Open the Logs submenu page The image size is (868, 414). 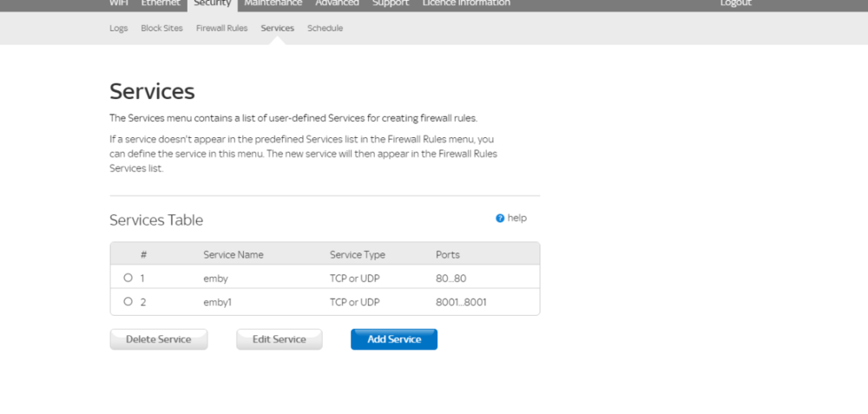118,29
